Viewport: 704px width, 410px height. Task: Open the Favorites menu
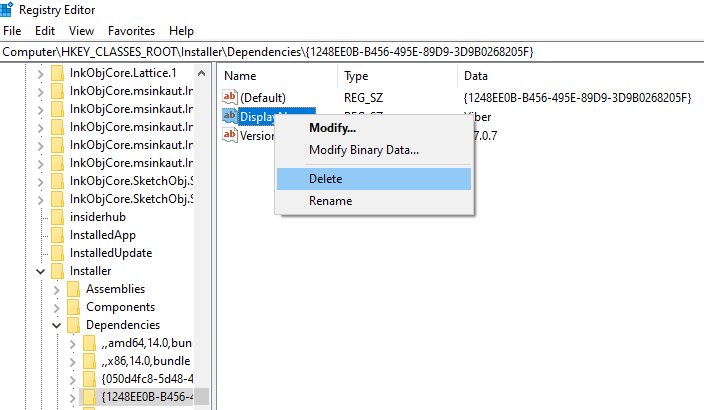pyautogui.click(x=131, y=31)
